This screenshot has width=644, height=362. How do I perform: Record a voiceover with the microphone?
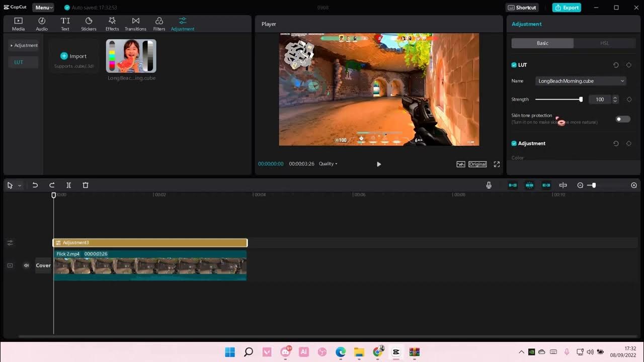489,186
